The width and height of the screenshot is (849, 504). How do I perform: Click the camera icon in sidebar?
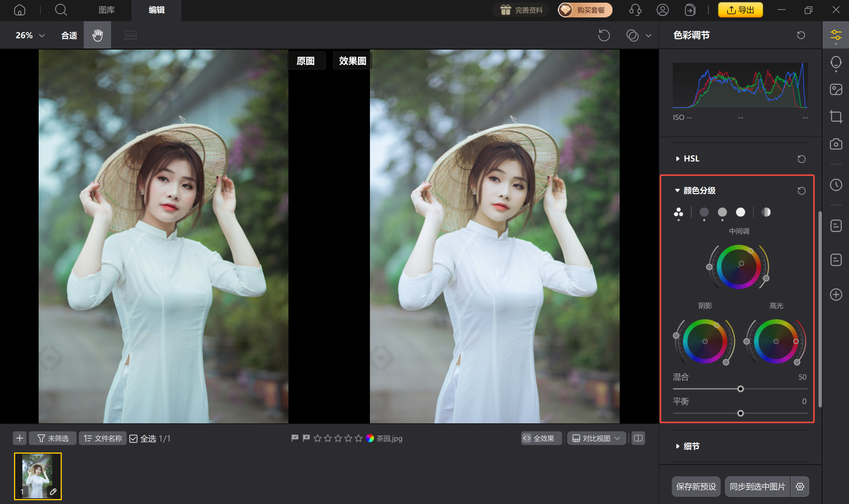point(836,144)
